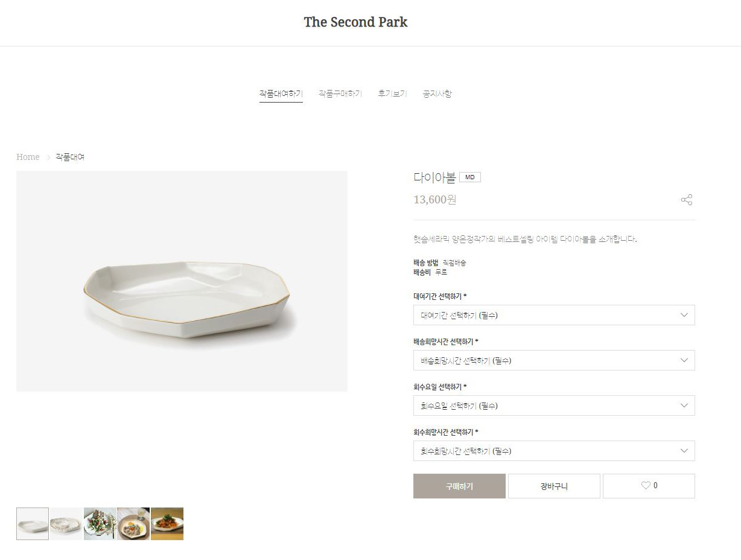This screenshot has width=741, height=560.
Task: Select the last thumbnail with orange background
Action: point(167,524)
